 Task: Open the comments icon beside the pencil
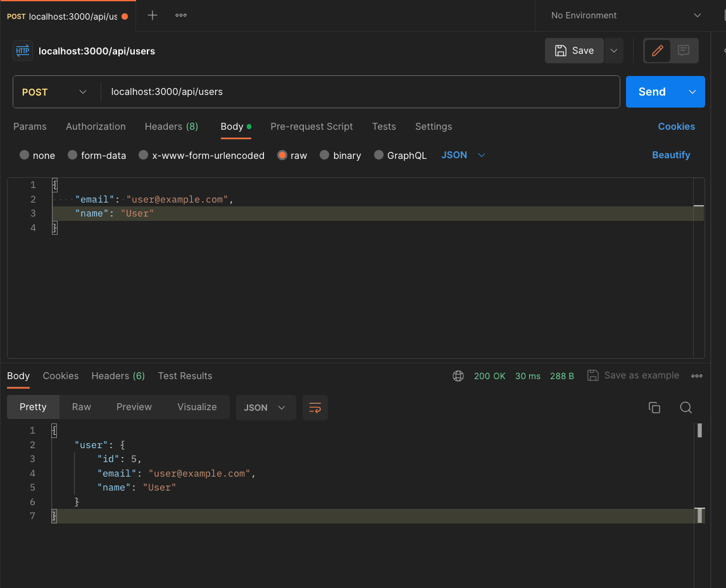(684, 51)
